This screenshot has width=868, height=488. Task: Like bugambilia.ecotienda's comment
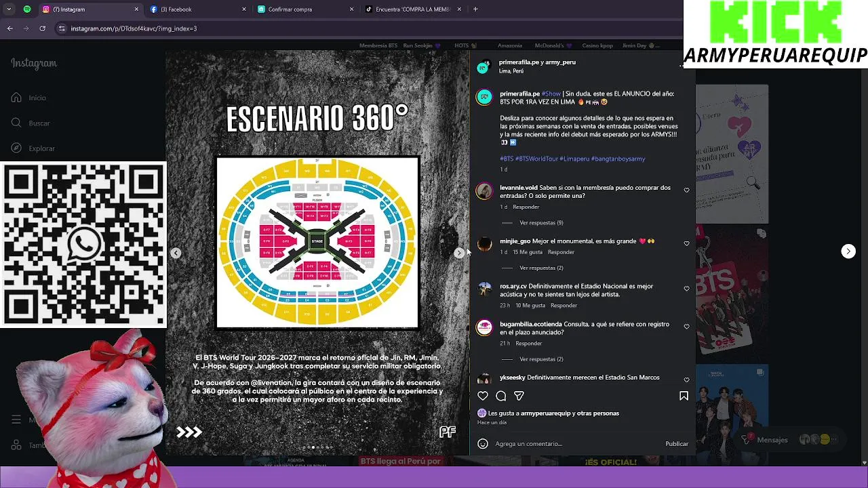(x=686, y=327)
